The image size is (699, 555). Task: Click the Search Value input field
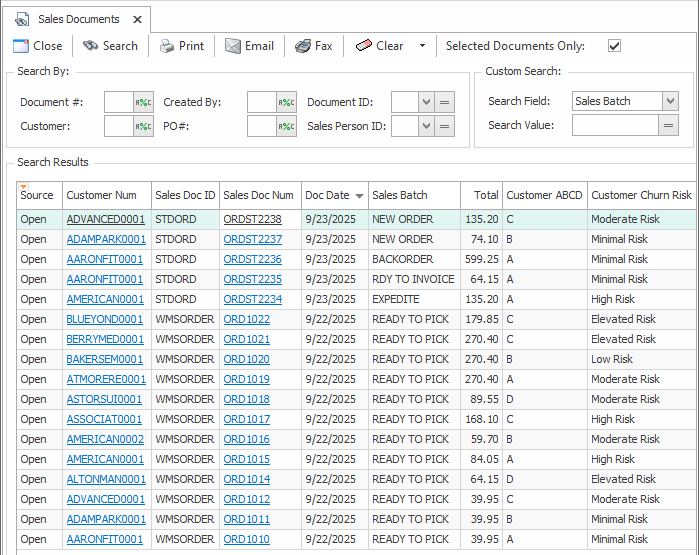coord(614,125)
